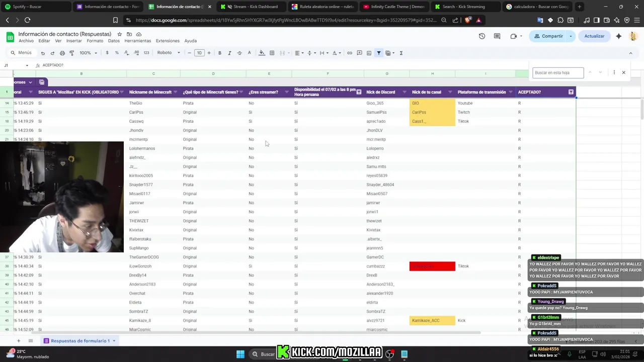The height and width of the screenshot is (362, 644).
Task: Open the name box dropdown arrow
Action: [x=27, y=65]
